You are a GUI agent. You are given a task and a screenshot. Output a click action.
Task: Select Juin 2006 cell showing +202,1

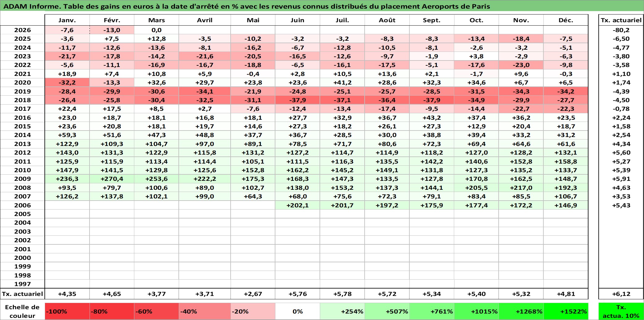click(x=298, y=205)
